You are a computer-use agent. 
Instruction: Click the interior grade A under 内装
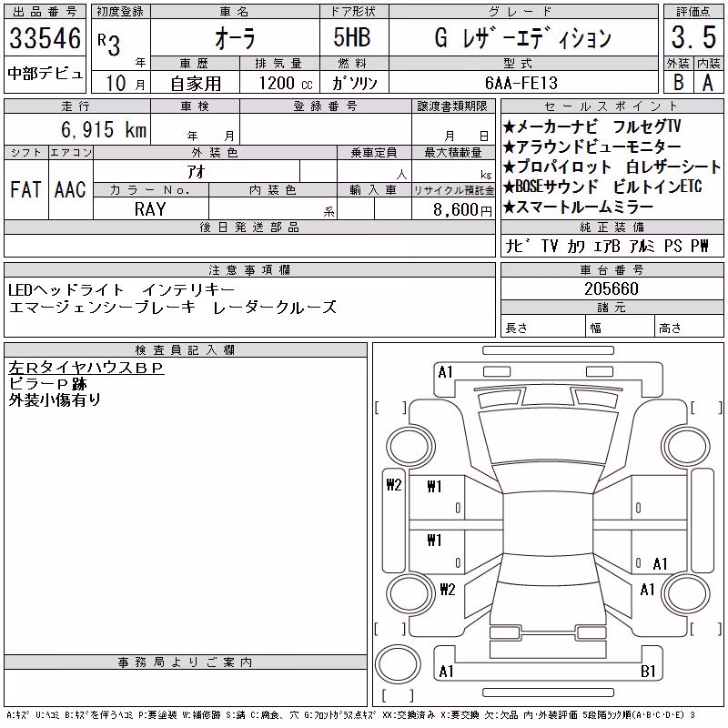(x=708, y=83)
